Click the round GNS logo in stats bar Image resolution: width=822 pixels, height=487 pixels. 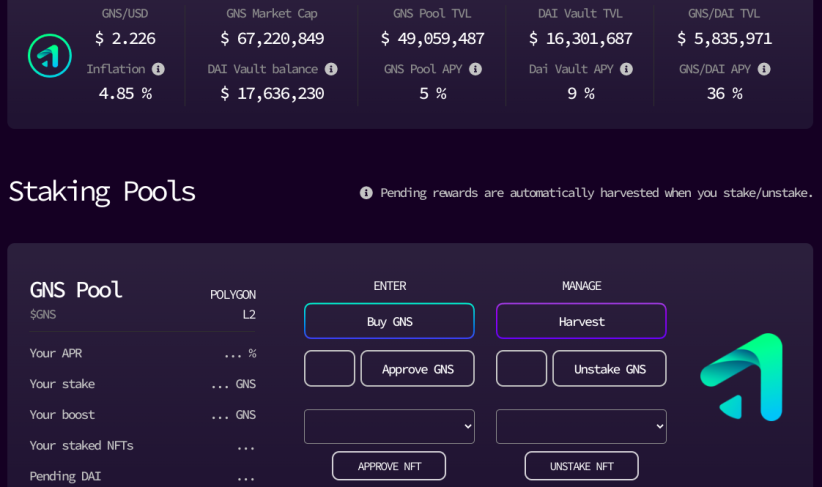[x=50, y=56]
